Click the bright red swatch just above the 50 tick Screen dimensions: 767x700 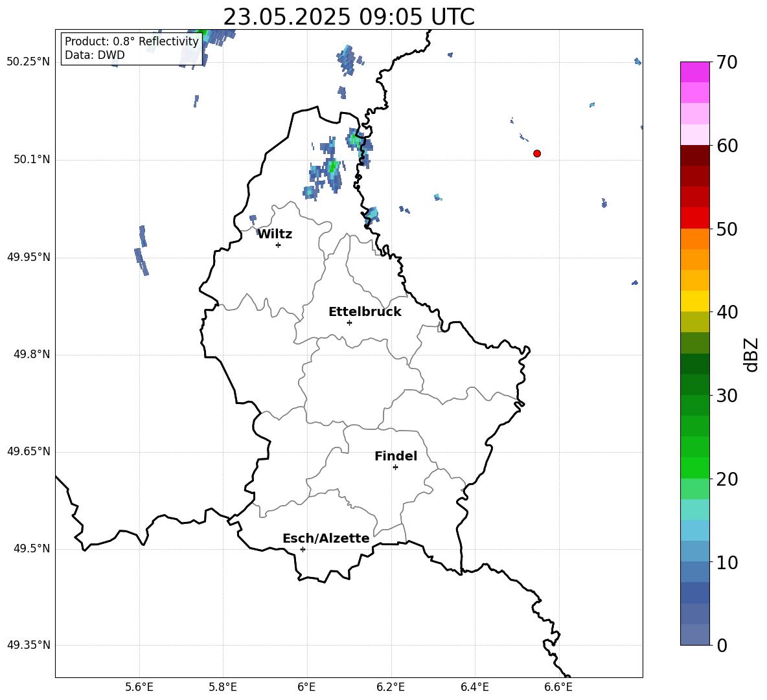pos(694,218)
